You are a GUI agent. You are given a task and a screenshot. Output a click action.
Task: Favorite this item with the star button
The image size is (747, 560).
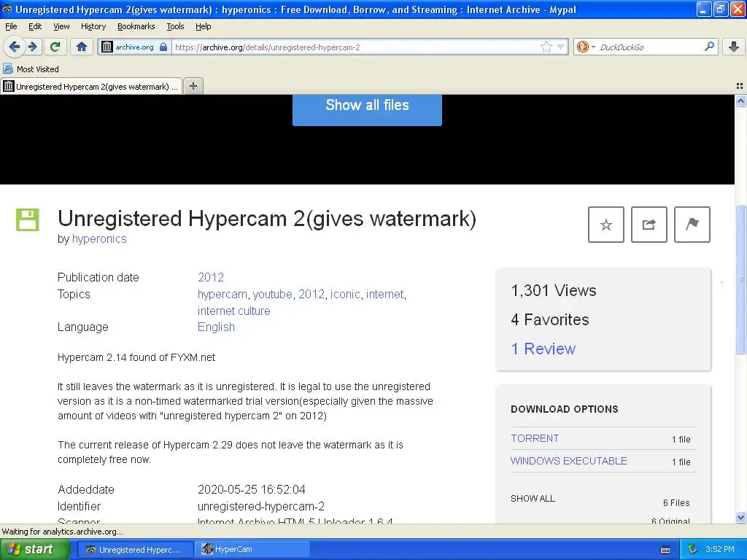point(605,225)
